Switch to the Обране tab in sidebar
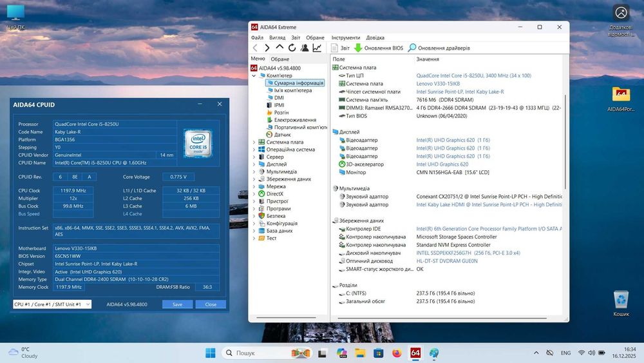Screen dimensions: 644x363 pyautogui.click(x=279, y=59)
